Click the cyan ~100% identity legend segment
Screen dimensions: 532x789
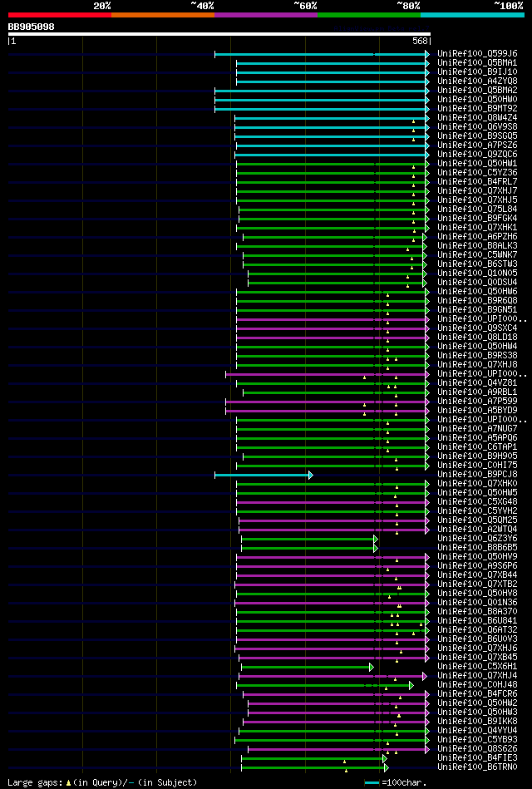pos(473,15)
